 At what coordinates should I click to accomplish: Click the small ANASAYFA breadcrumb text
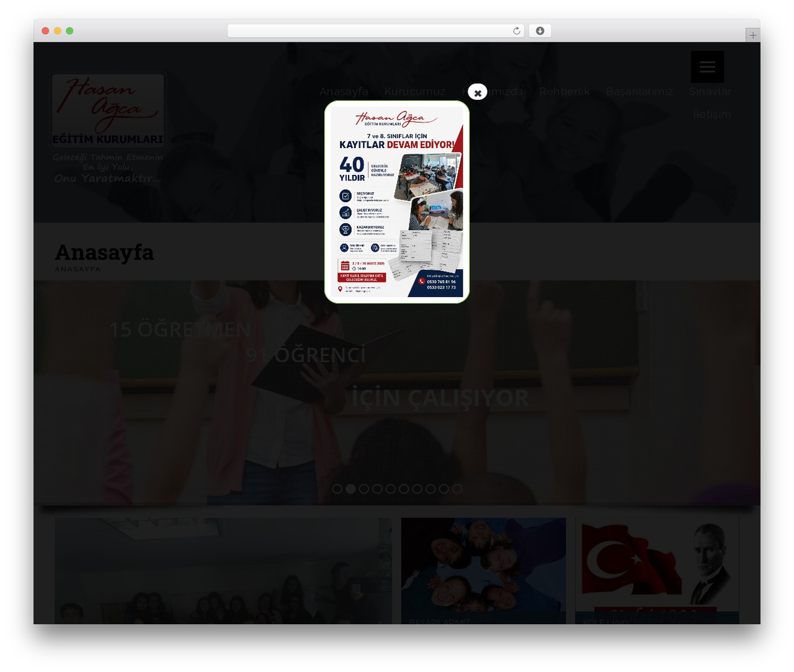point(78,269)
